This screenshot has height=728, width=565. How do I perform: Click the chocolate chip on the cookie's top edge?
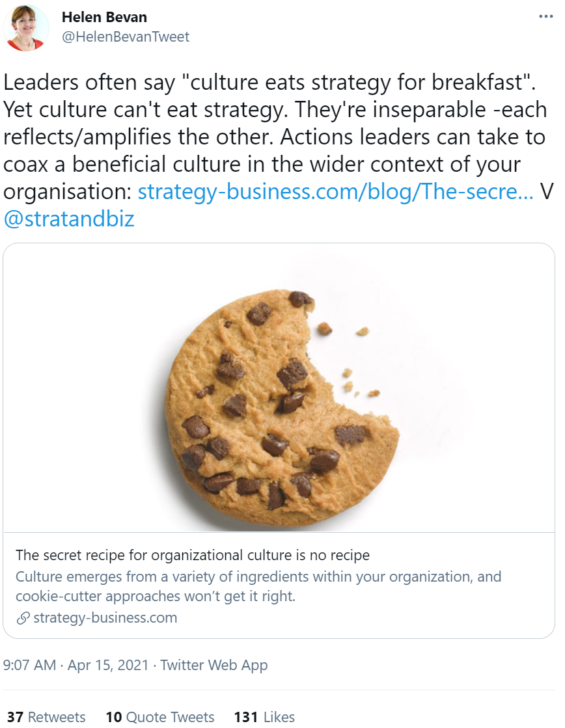[301, 299]
